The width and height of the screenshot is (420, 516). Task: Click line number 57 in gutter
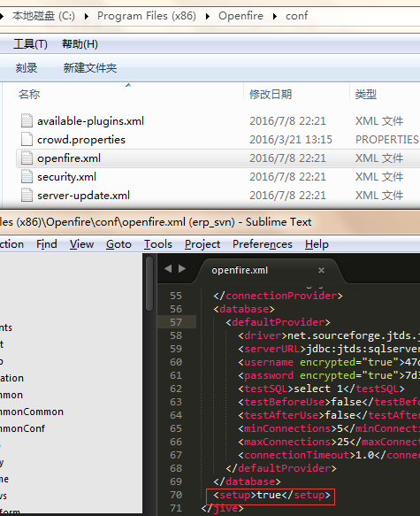click(176, 322)
